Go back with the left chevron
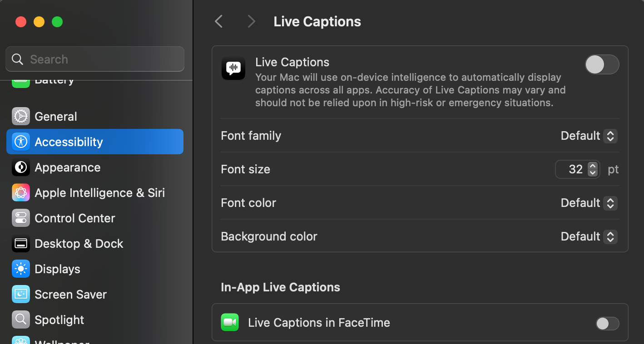The height and width of the screenshot is (344, 644). [219, 21]
